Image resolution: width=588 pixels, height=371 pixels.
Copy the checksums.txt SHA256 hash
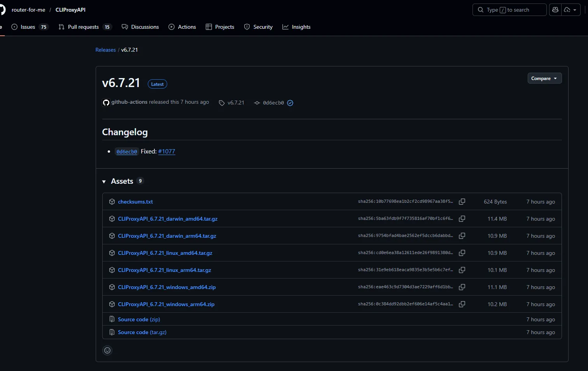[462, 202]
